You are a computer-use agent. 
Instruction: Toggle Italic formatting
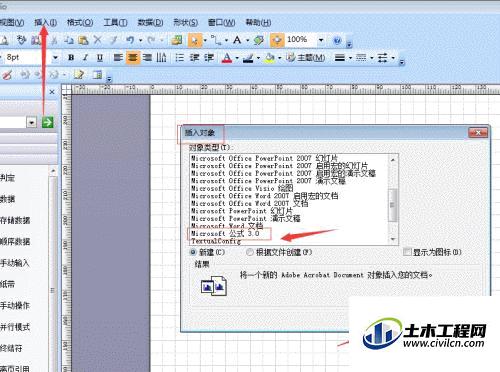pyautogui.click(x=85, y=58)
